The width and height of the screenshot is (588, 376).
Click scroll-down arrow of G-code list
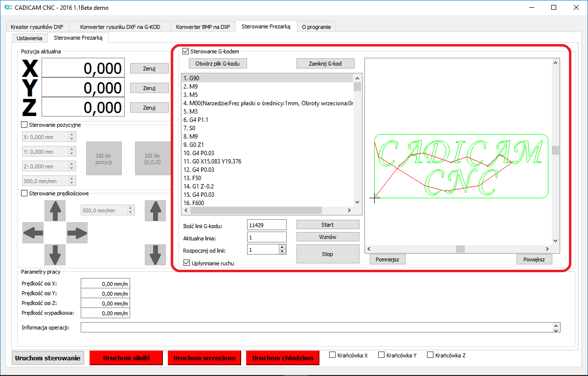pyautogui.click(x=358, y=201)
